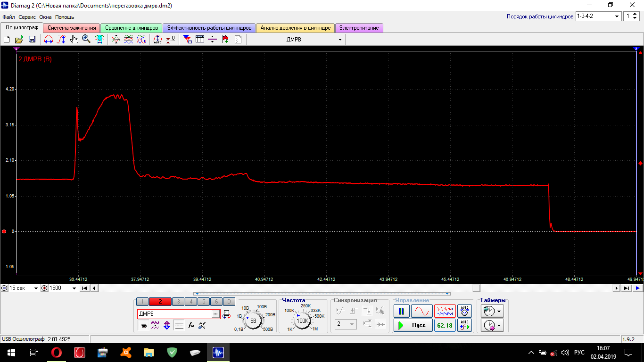Open the filter tool in toolbar
Viewport: 644px width, 362px height.
pos(187,40)
